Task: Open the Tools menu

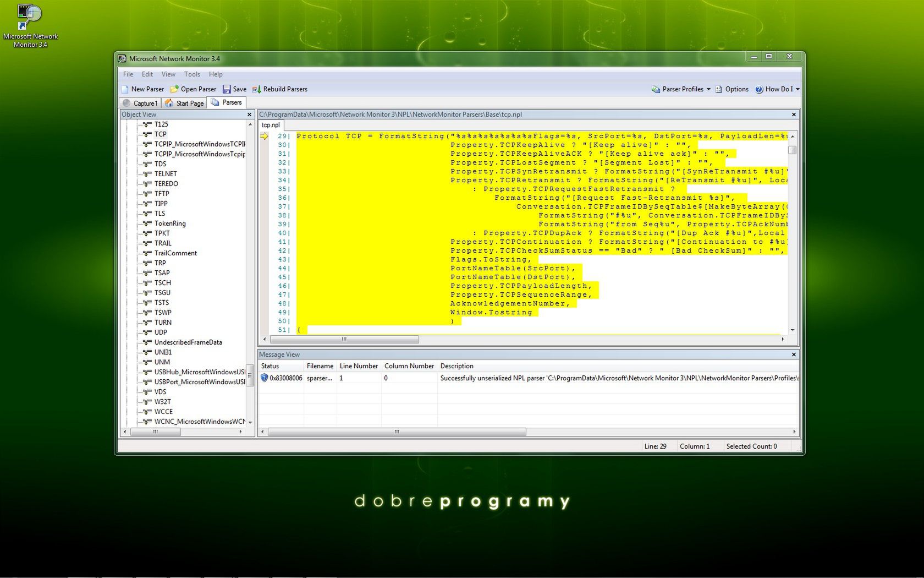Action: pos(192,74)
